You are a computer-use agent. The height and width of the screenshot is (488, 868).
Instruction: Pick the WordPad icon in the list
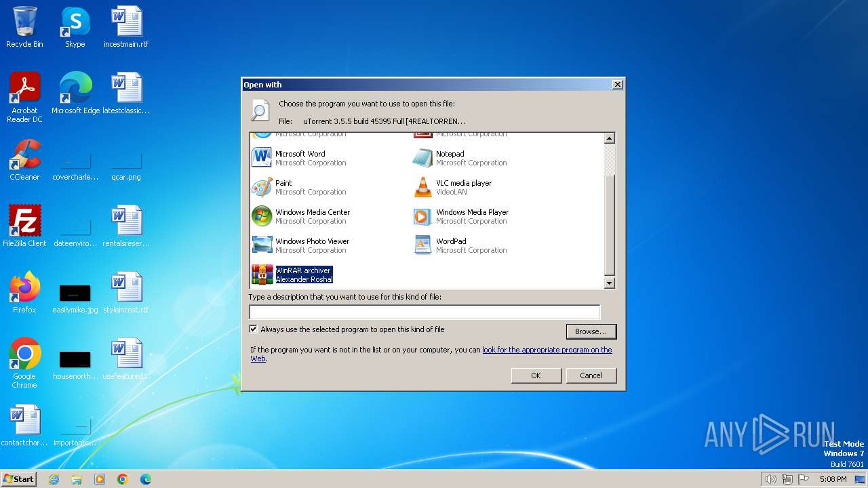click(422, 245)
